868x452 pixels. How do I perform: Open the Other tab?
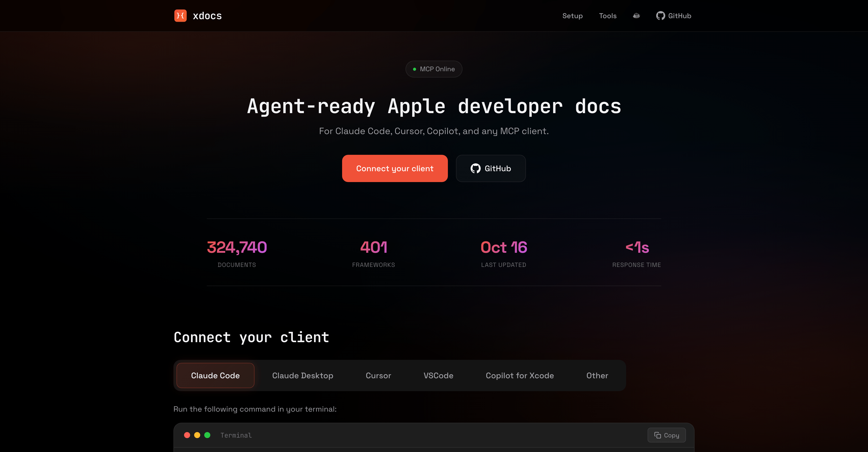coord(597,375)
